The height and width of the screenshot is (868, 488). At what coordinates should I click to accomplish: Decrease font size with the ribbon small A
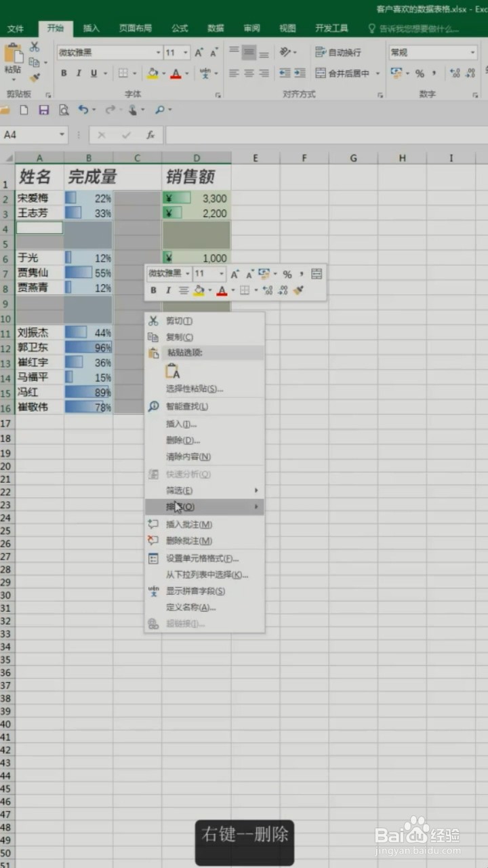pyautogui.click(x=213, y=52)
